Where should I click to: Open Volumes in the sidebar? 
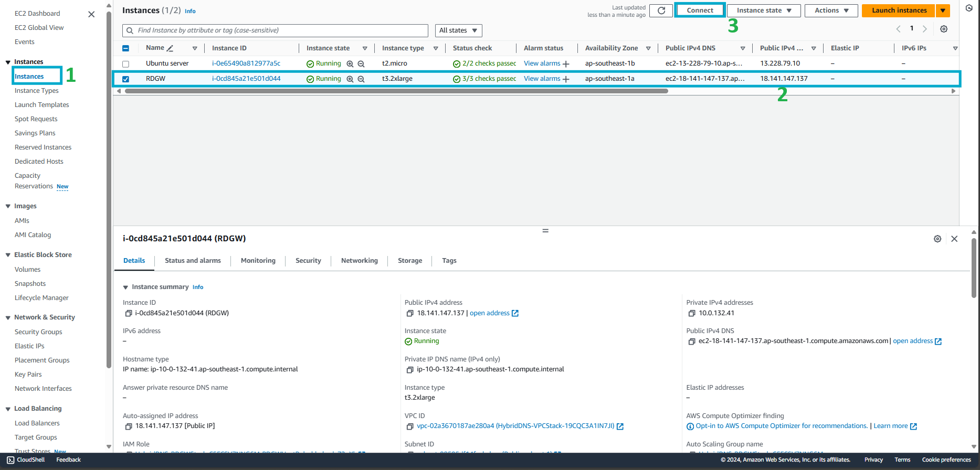pyautogui.click(x=27, y=270)
